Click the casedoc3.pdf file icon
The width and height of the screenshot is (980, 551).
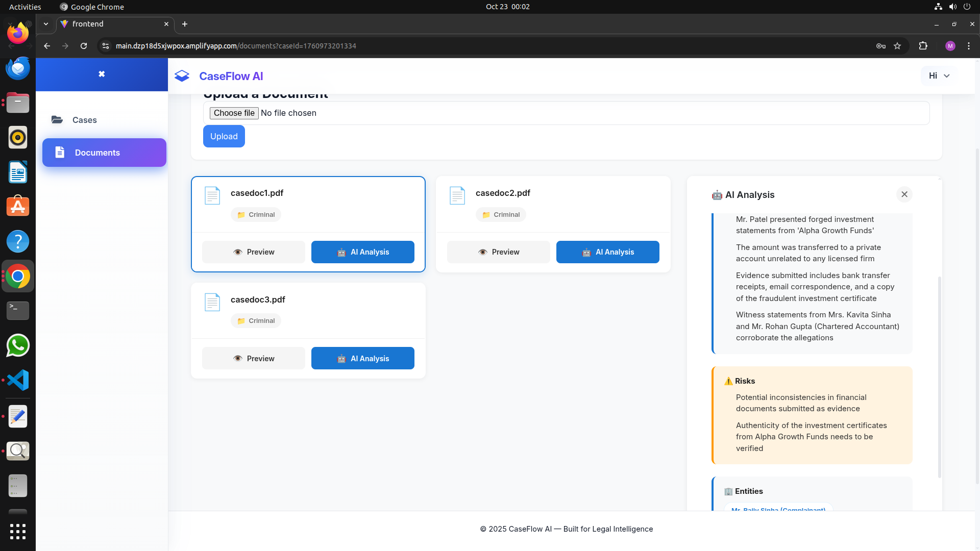point(212,303)
